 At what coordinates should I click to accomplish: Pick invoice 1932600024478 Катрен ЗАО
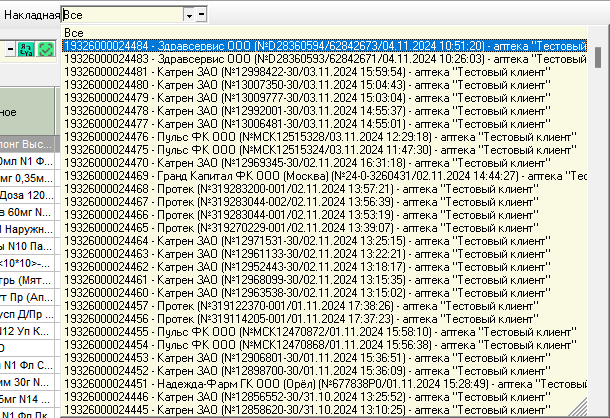click(x=324, y=111)
